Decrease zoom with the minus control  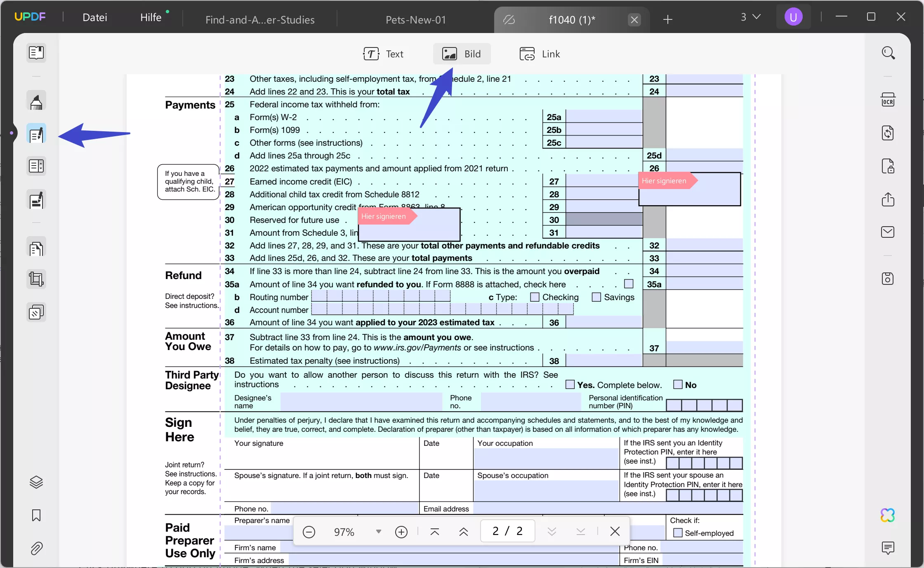point(309,532)
